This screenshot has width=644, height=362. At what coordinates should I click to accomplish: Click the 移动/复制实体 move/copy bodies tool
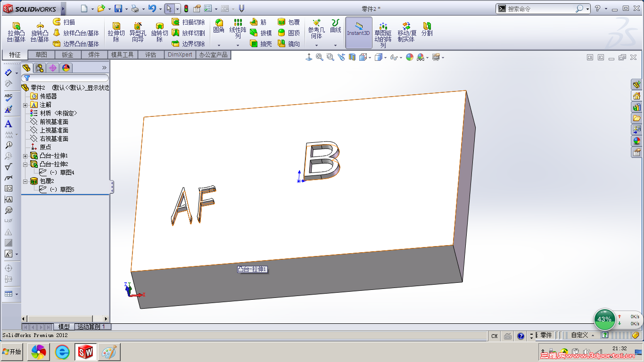point(406,32)
